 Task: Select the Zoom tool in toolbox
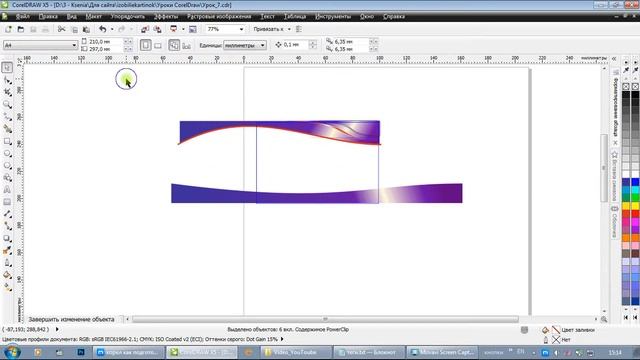[x=7, y=105]
